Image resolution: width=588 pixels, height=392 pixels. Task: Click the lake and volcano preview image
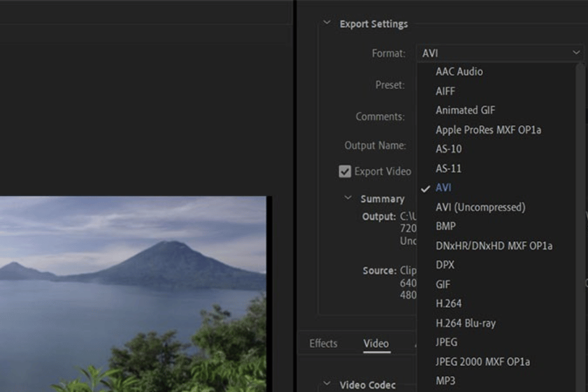[133, 294]
